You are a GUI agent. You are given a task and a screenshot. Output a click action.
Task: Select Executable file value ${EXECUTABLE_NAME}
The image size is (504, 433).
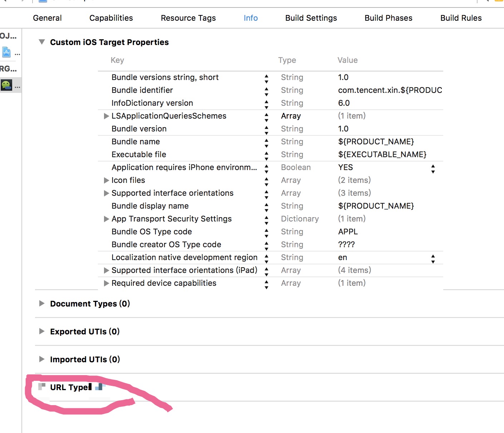click(382, 154)
